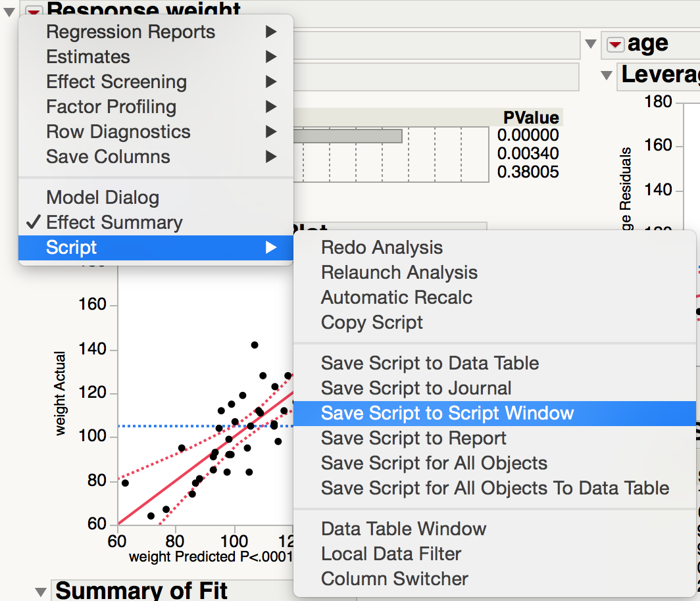
Task: Toggle the Summary of Fit disclosure triangle
Action: click(41, 590)
